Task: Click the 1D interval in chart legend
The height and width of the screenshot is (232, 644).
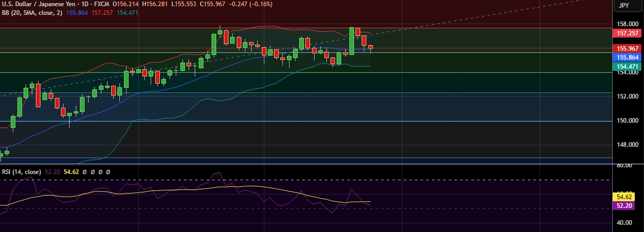Action: pyautogui.click(x=82, y=4)
